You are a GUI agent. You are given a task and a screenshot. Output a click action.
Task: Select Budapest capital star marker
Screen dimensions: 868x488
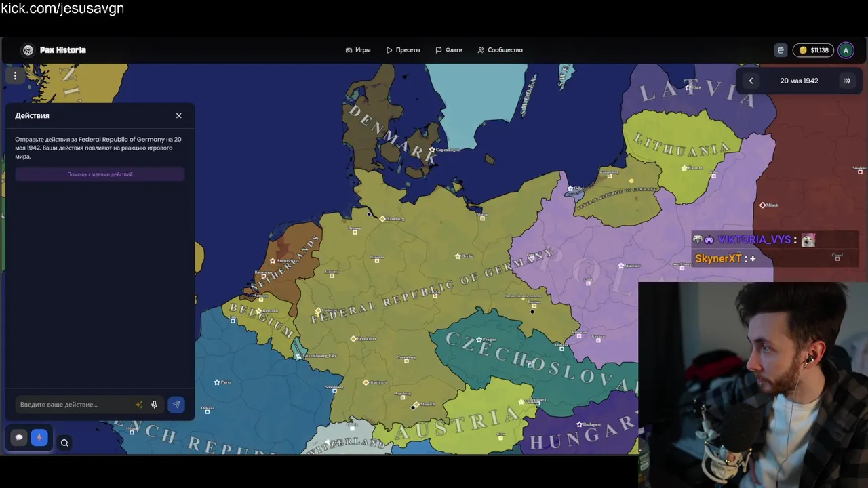(x=579, y=424)
